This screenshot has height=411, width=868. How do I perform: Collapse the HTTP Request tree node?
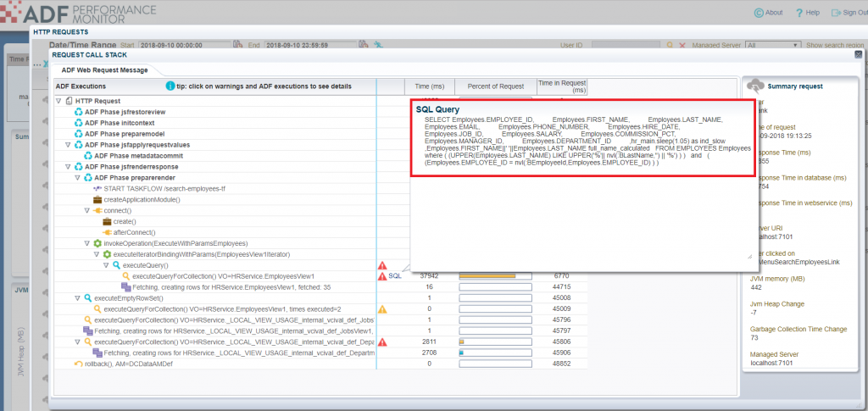tap(58, 101)
